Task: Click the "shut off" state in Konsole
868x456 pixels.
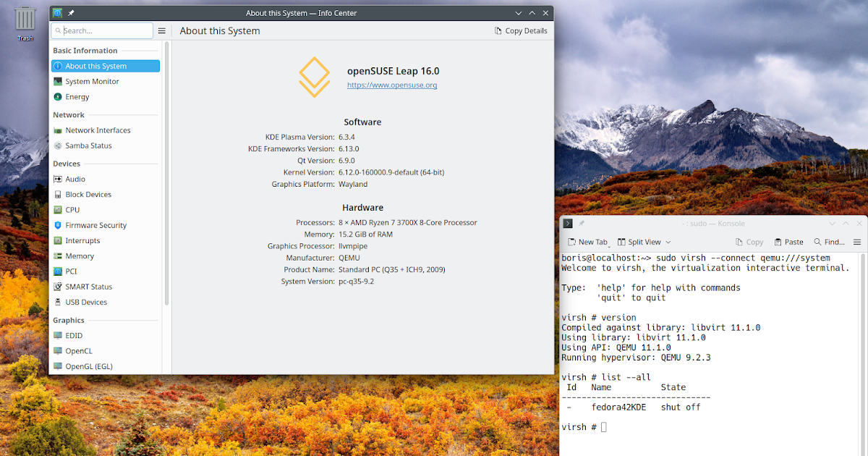Action: click(681, 408)
